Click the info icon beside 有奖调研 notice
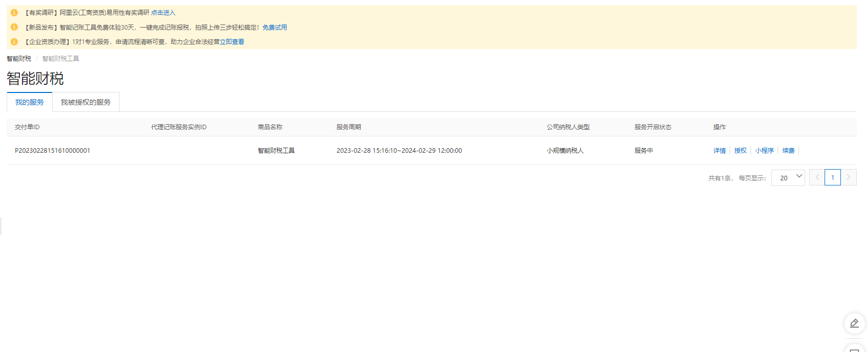868x352 pixels. (14, 13)
